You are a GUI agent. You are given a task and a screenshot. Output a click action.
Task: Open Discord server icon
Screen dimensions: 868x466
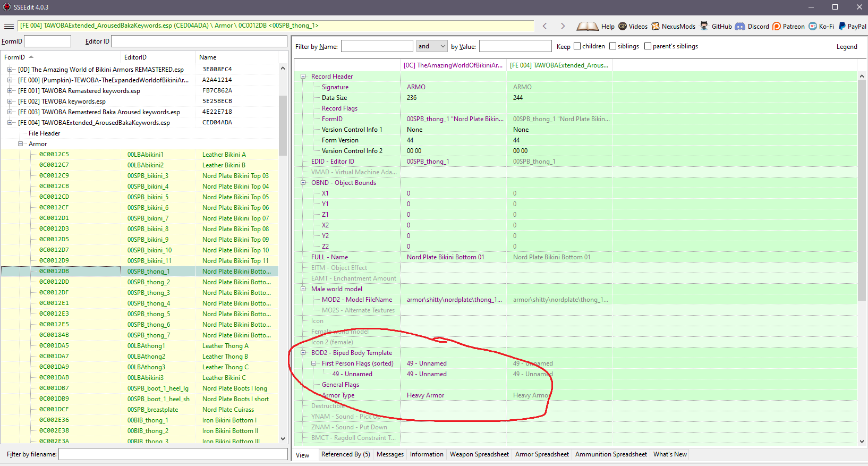click(740, 26)
